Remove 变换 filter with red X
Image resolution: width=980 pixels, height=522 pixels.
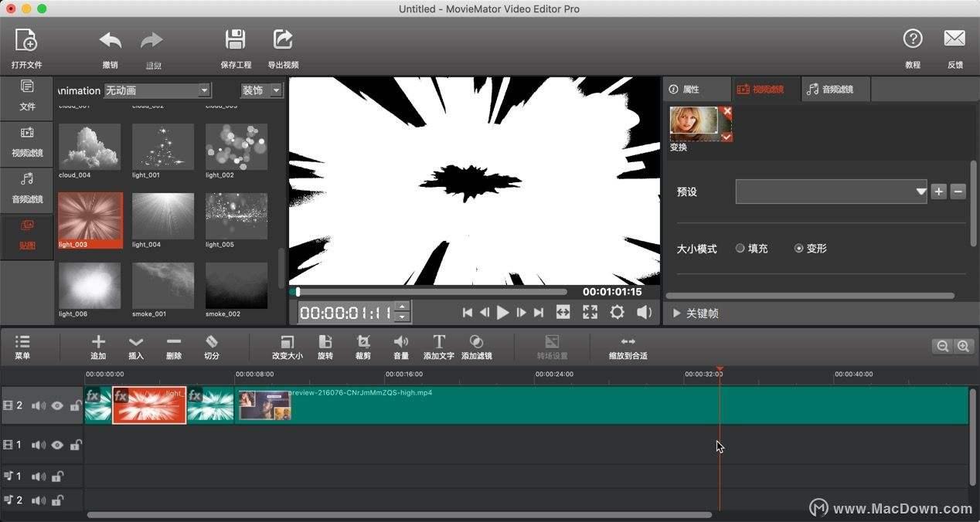click(726, 112)
